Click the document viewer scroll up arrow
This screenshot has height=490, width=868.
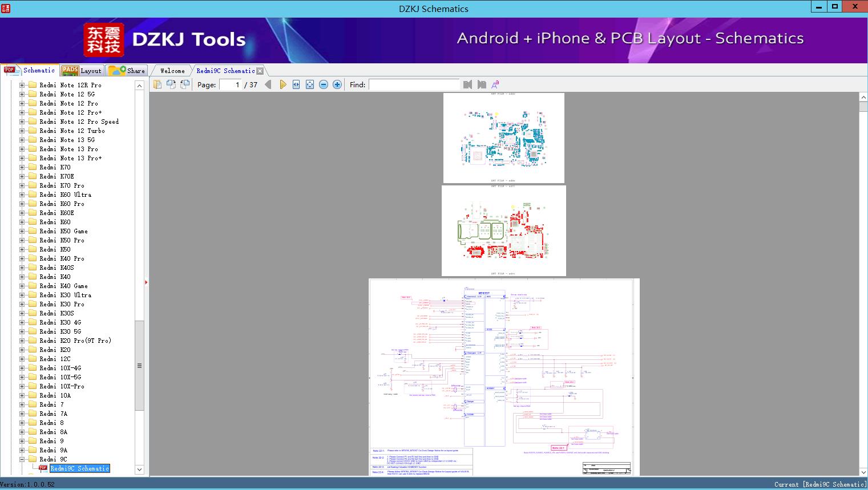863,98
